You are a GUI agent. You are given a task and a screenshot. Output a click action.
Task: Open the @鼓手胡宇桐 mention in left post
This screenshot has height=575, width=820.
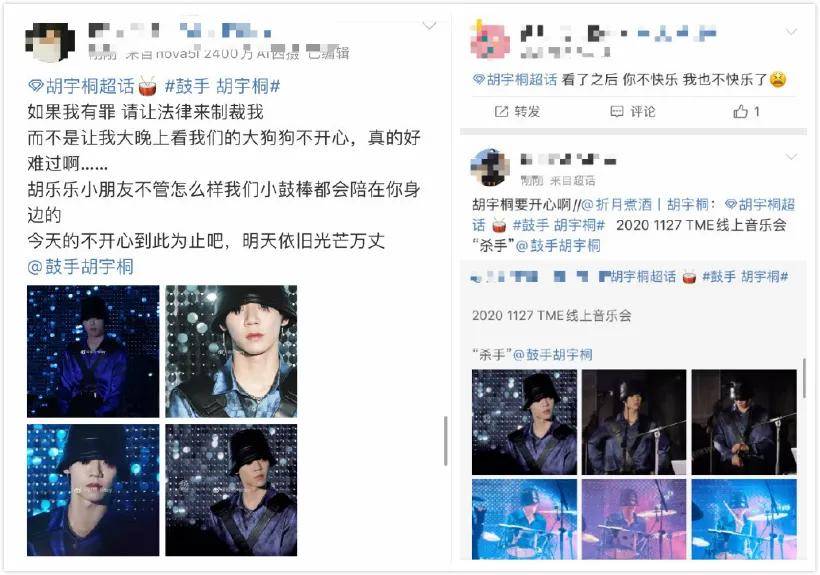click(80, 267)
